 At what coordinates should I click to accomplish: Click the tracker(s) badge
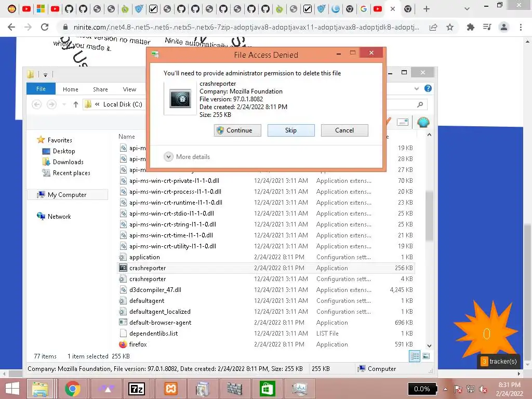coord(499,362)
